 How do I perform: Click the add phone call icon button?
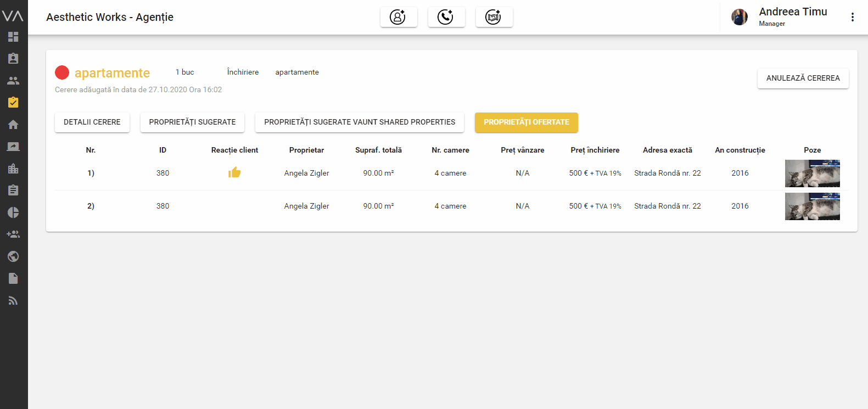click(446, 17)
